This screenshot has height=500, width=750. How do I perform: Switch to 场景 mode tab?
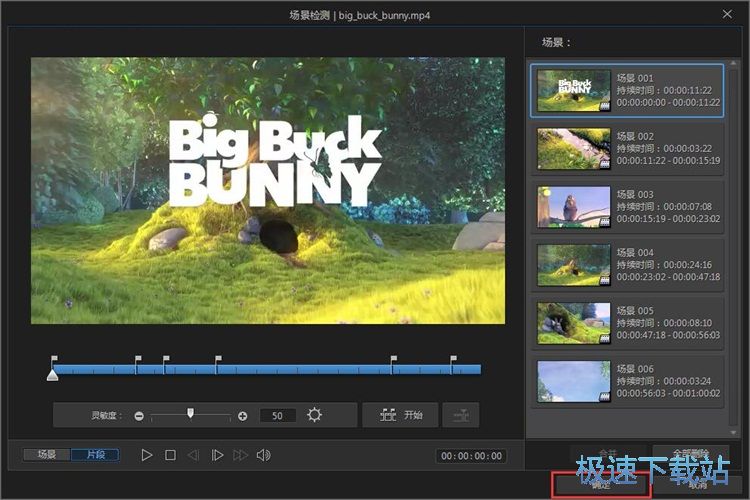pyautogui.click(x=47, y=455)
